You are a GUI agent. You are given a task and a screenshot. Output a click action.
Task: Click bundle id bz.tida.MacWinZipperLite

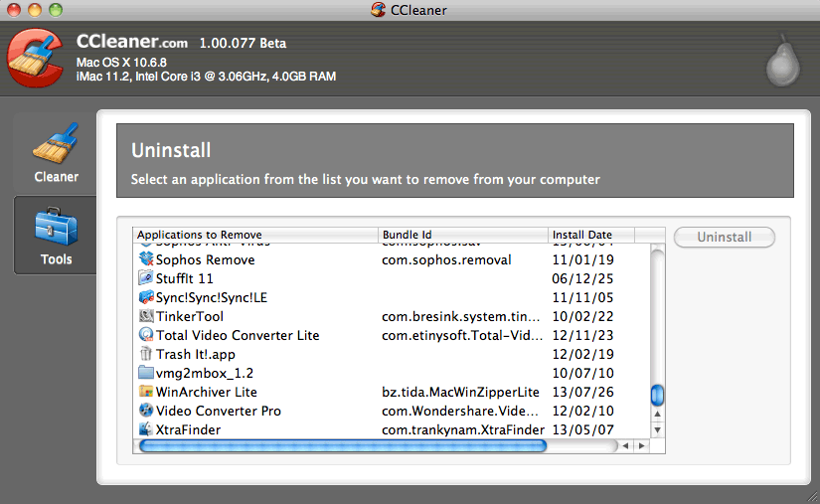[x=460, y=392]
